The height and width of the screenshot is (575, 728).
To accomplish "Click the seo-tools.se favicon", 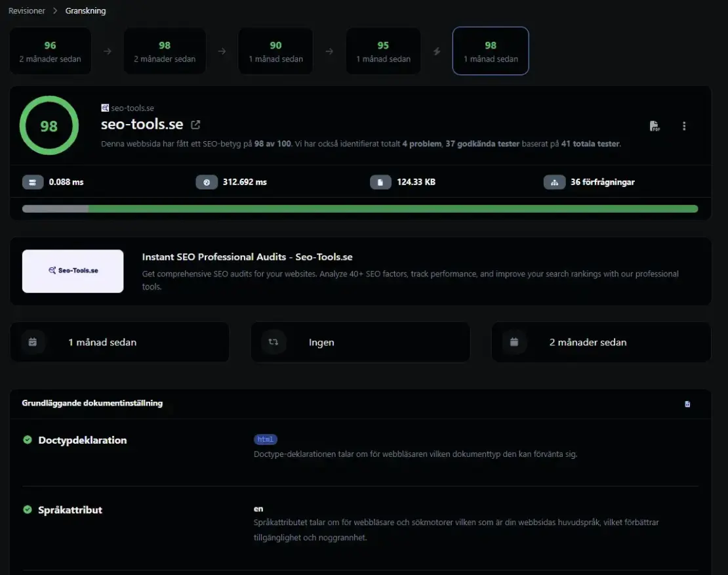I will 105,108.
